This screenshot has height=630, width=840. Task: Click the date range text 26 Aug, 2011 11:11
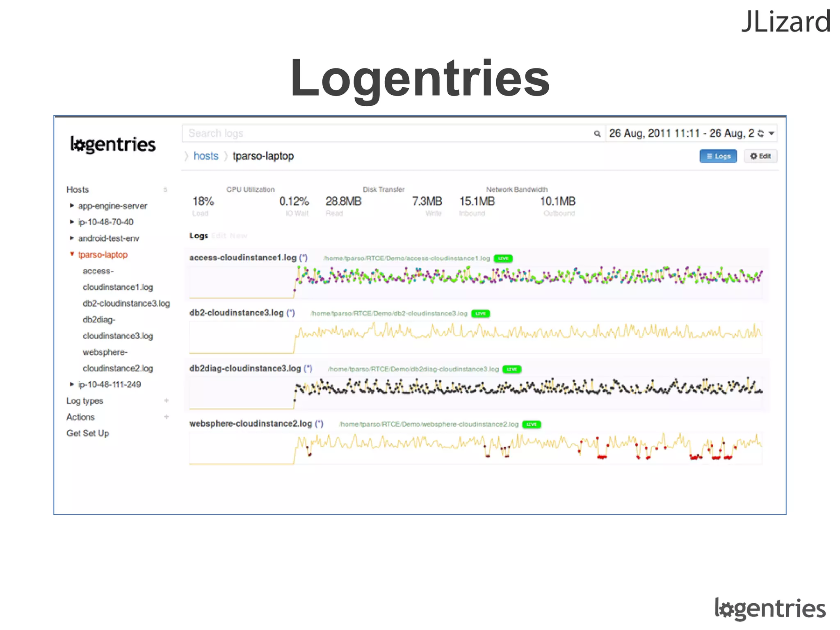tap(654, 133)
